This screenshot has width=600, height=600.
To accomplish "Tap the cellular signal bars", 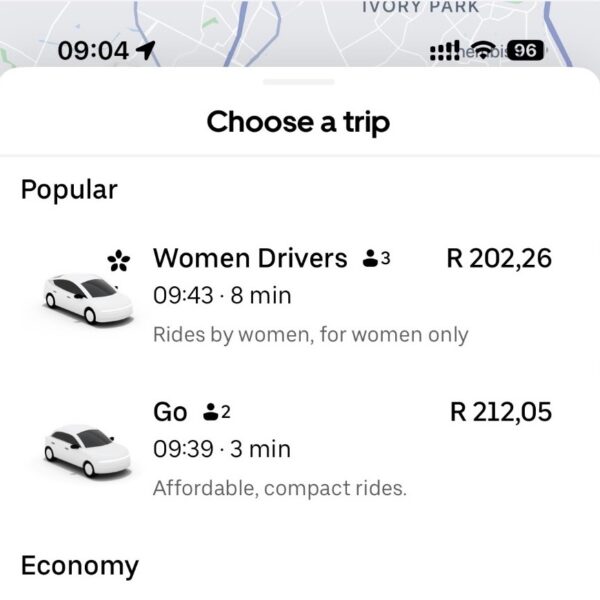I will click(442, 51).
